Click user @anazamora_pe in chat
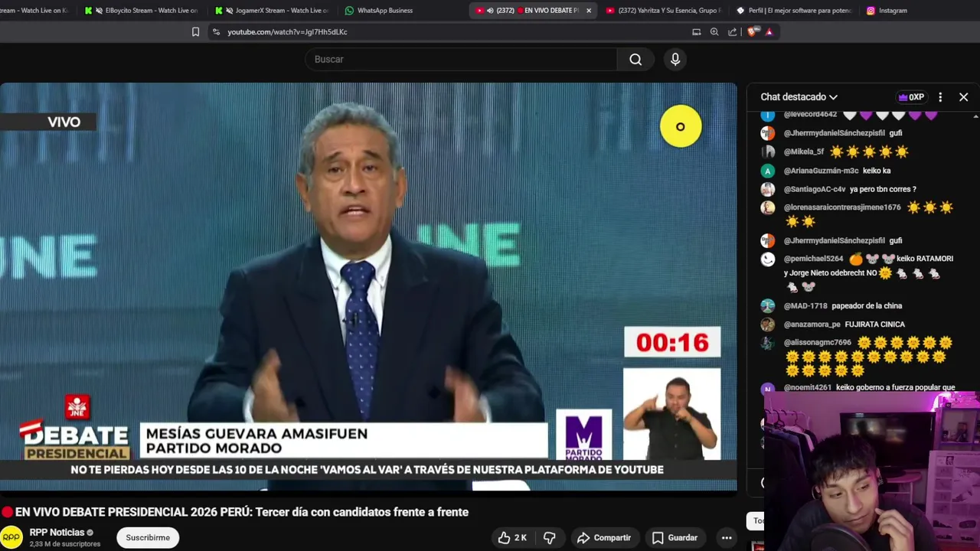The width and height of the screenshot is (980, 551). (x=812, y=324)
